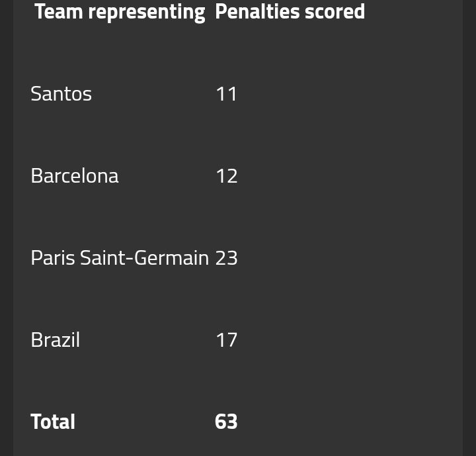Click empty area right of Santos row
This screenshot has height=456, width=476.
pyautogui.click(x=349, y=93)
